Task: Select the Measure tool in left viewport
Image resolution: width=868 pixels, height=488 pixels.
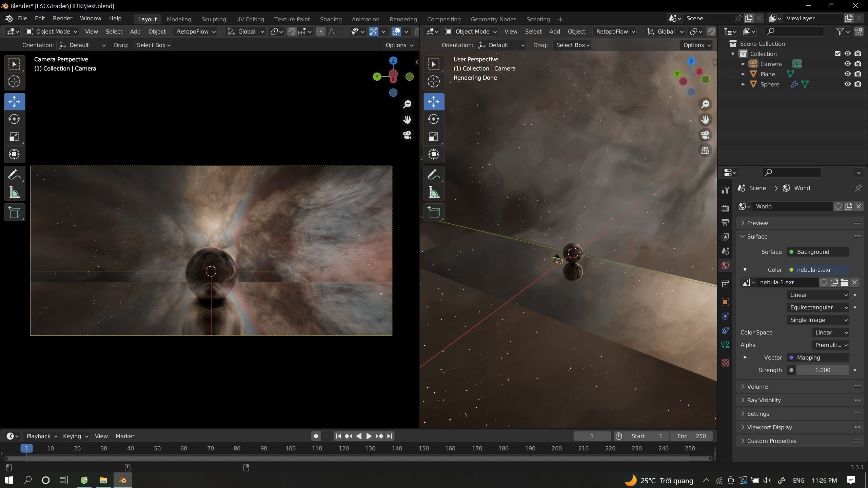Action: [x=14, y=193]
